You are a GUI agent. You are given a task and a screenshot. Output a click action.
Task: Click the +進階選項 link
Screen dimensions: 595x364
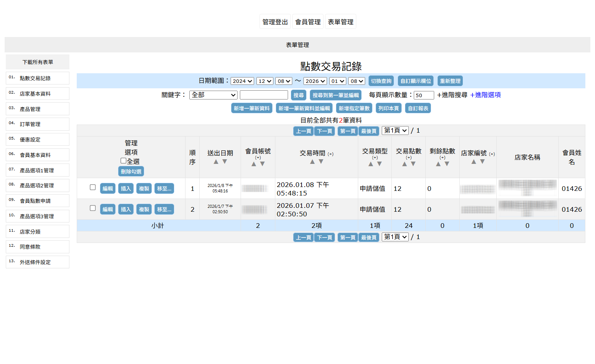[x=485, y=95]
